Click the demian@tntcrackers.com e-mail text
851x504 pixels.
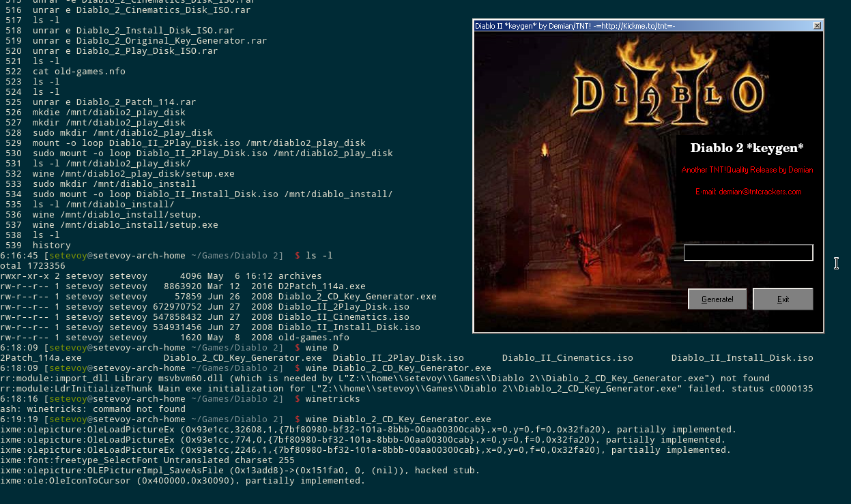(x=748, y=192)
